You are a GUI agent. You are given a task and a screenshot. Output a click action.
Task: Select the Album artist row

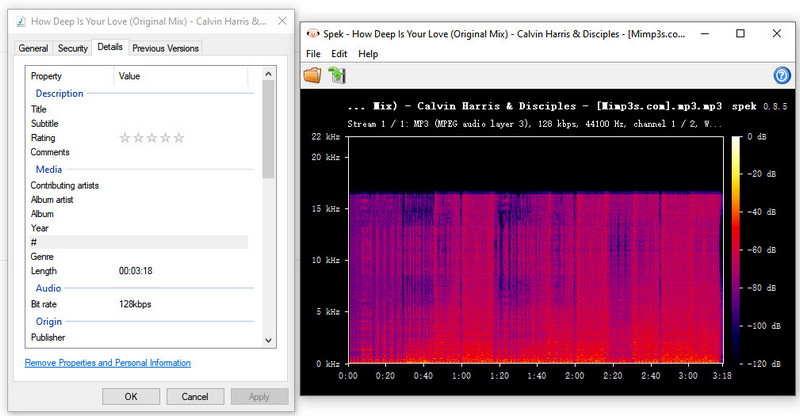click(x=139, y=200)
